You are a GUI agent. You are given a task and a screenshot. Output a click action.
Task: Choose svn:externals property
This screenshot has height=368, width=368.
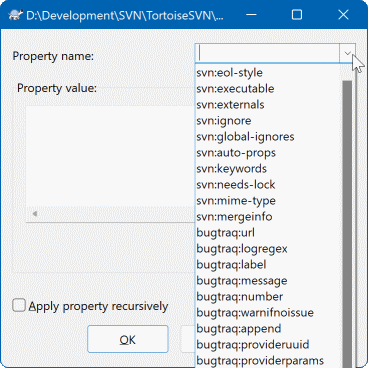269,105
